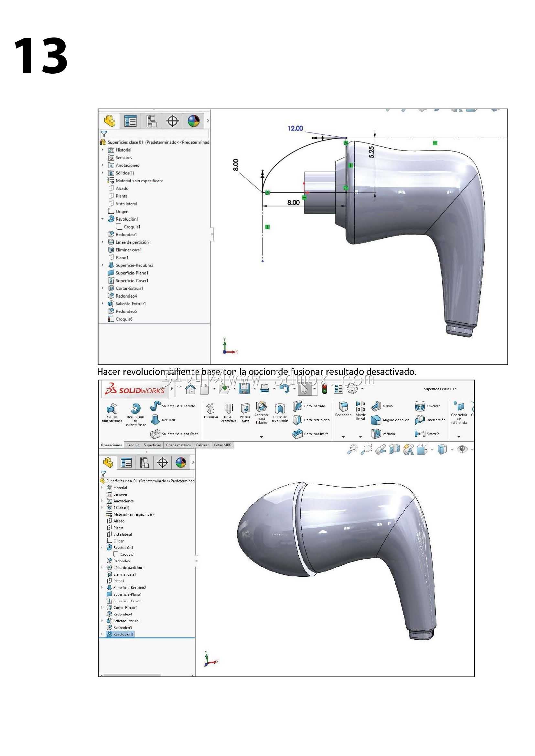Open DimXpertManager tab in upper screenshot
535x756 pixels.
coord(173,121)
